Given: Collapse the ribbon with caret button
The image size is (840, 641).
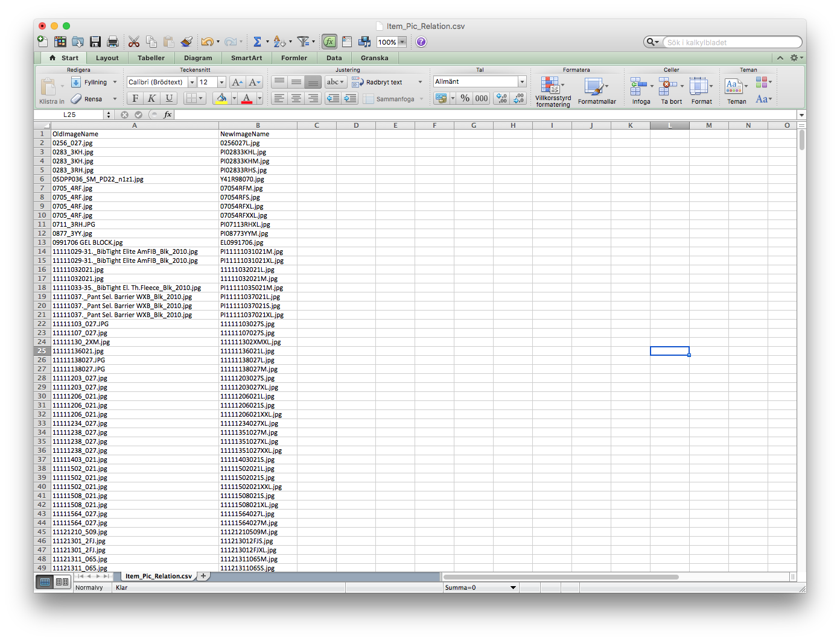Looking at the screenshot, I should coord(780,58).
